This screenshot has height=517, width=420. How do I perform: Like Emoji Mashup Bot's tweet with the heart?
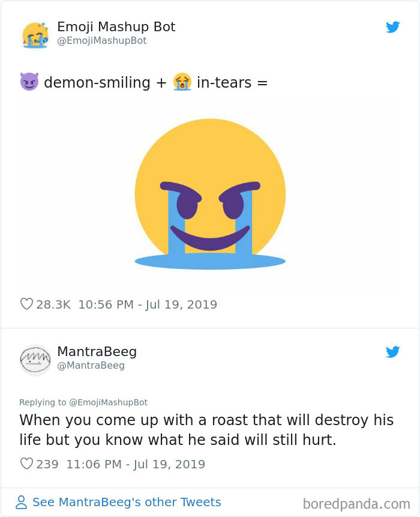(x=26, y=304)
